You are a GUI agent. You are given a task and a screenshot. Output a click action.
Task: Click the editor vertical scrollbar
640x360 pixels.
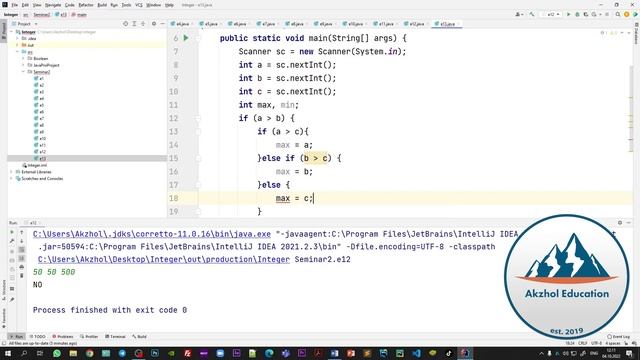(x=632, y=108)
